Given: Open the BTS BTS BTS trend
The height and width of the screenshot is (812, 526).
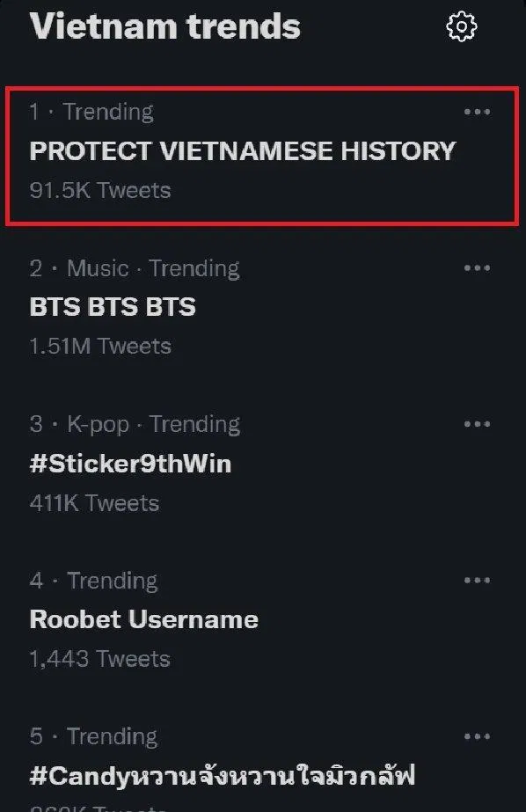Looking at the screenshot, I should (x=114, y=307).
